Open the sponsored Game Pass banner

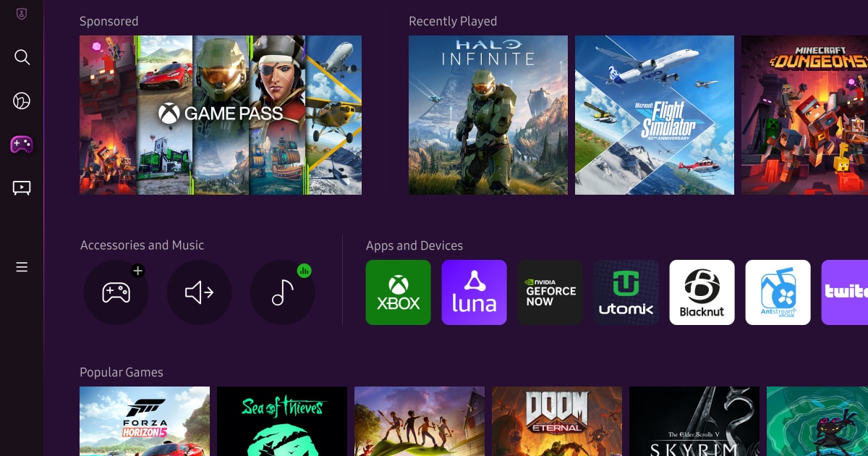pos(221,115)
